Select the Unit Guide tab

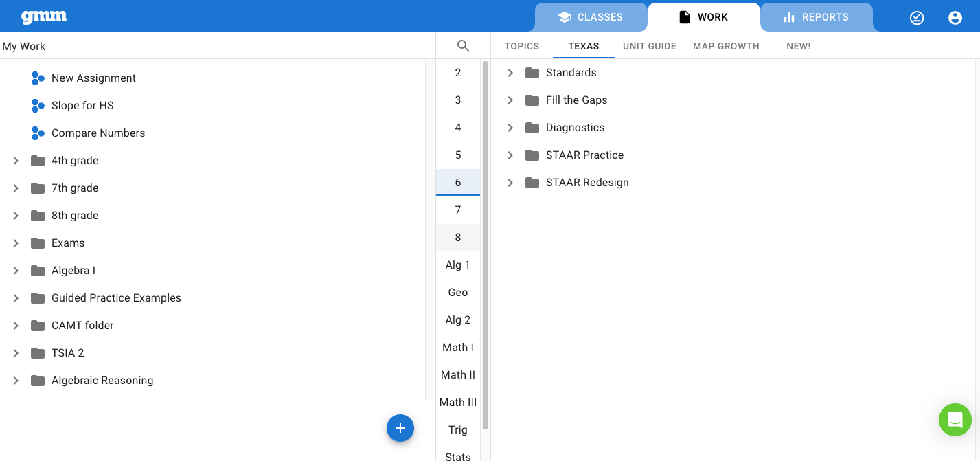coord(649,46)
